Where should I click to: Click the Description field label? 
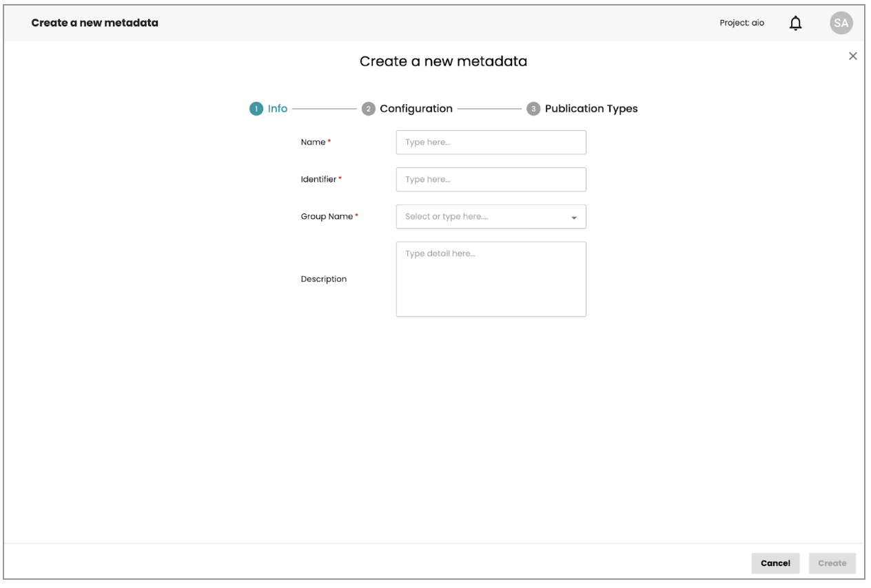coord(324,279)
